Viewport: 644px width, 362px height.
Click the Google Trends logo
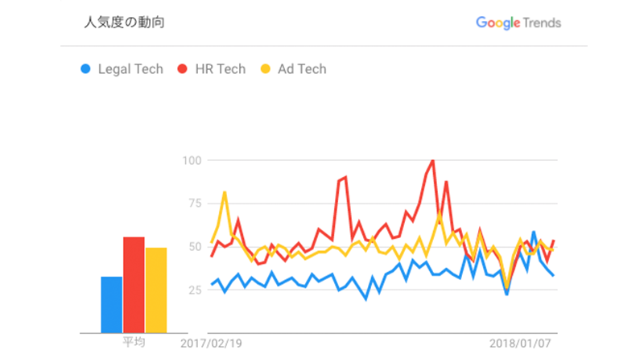[x=518, y=23]
